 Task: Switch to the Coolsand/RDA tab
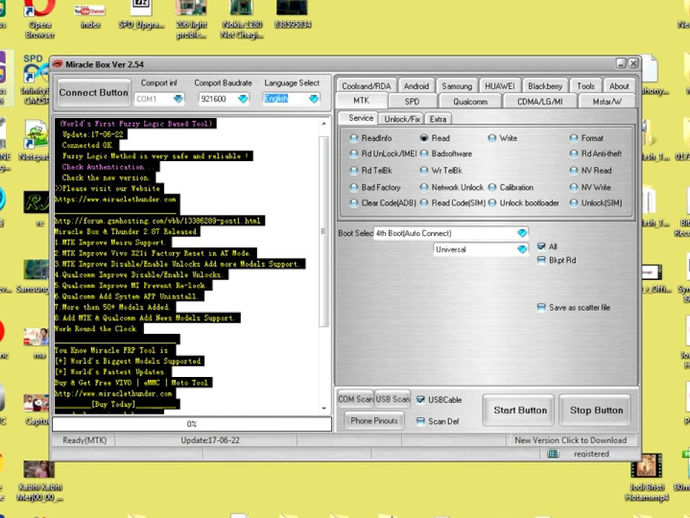(366, 86)
